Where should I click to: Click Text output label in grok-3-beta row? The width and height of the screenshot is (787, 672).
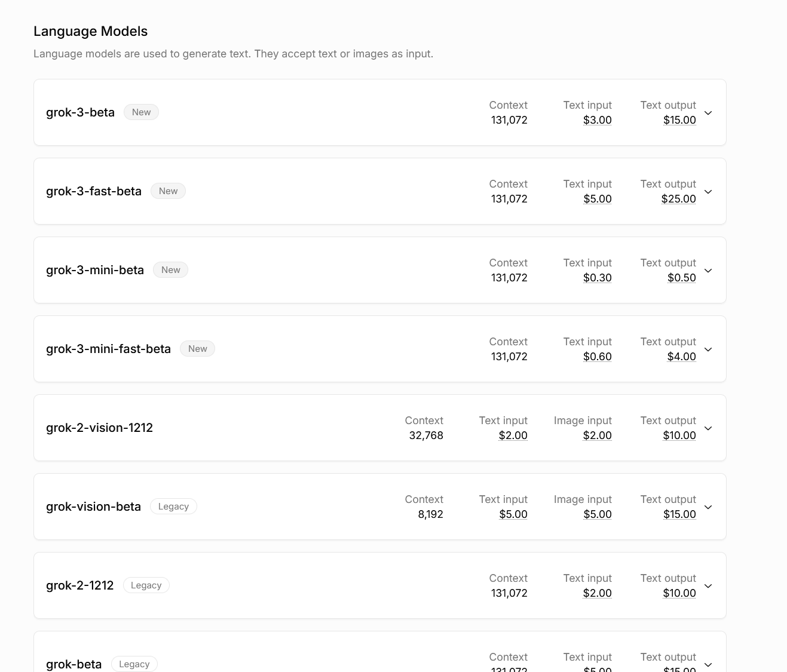(668, 105)
